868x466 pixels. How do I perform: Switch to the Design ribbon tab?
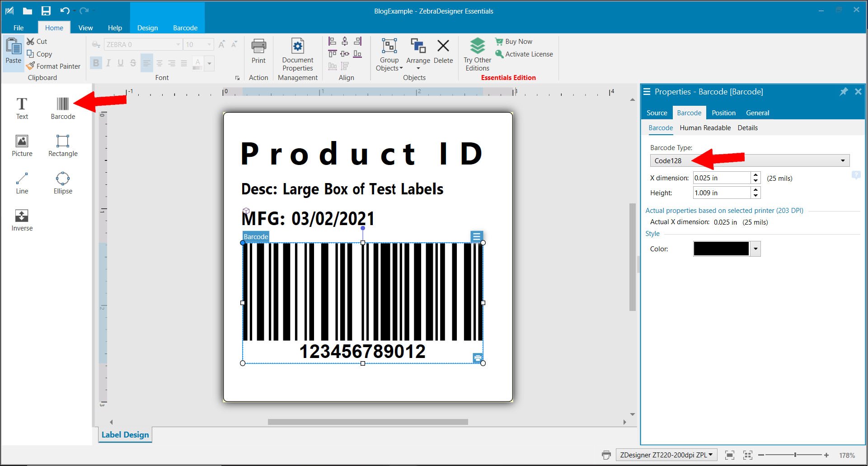[x=148, y=28]
